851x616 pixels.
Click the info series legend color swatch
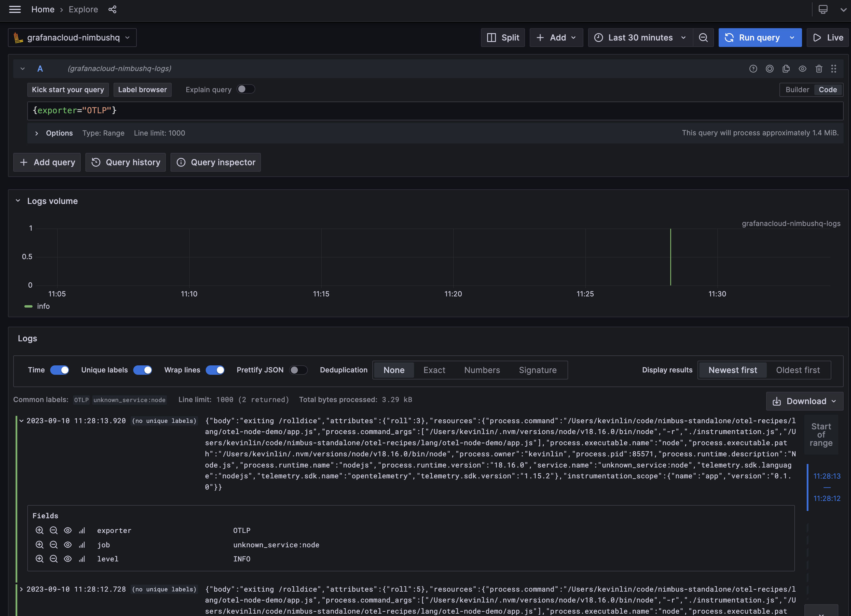[x=28, y=306]
